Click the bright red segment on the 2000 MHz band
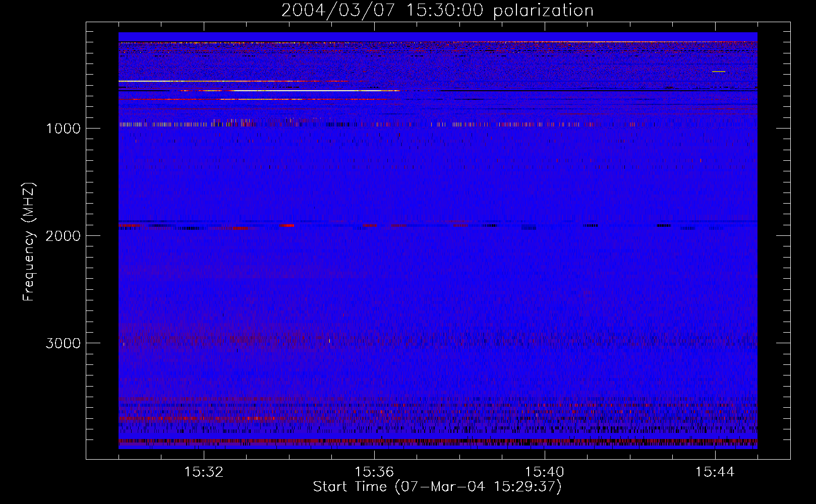Viewport: 816px width, 504px height. [287, 225]
